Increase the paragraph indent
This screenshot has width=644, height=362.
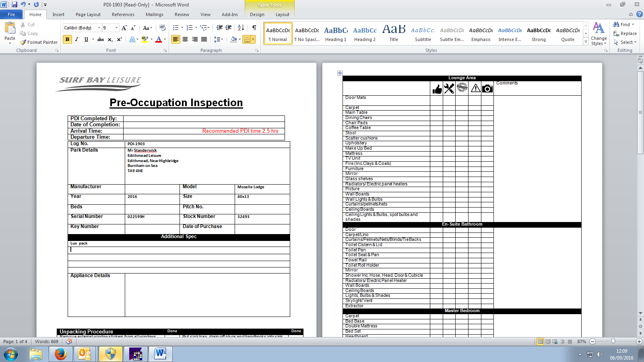tap(228, 28)
